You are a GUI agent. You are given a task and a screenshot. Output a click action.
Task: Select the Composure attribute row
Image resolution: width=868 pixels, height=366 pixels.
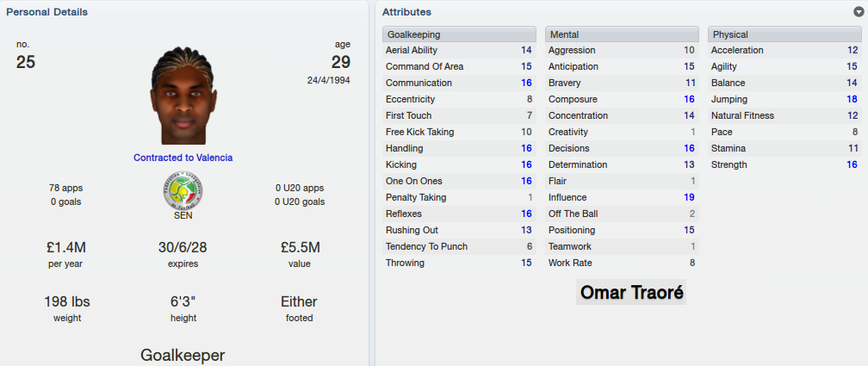(622, 100)
